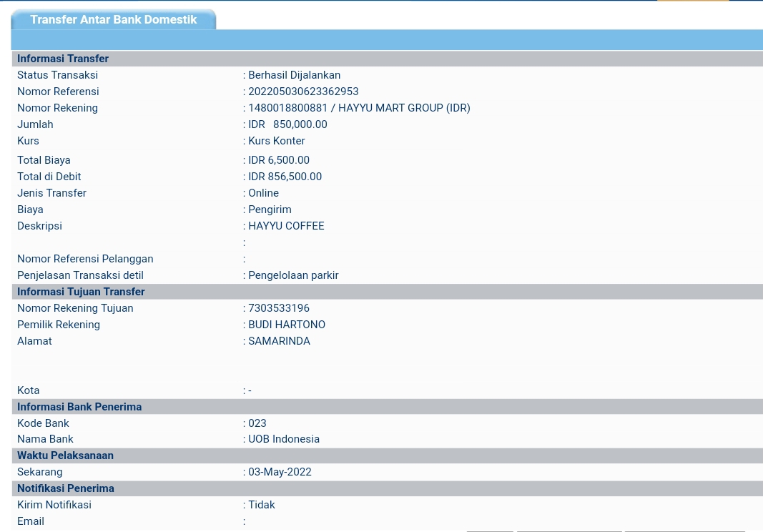
Task: Click the Informasi Transfer section header
Action: click(x=63, y=59)
